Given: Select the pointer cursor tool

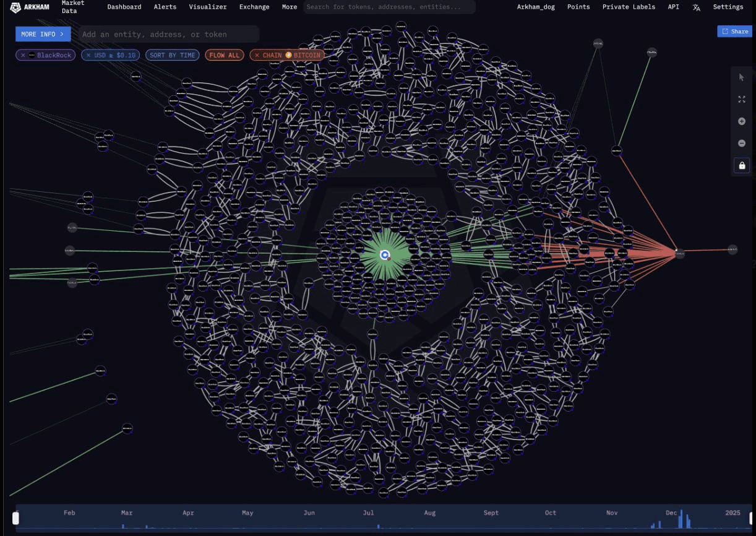Looking at the screenshot, I should [x=742, y=77].
